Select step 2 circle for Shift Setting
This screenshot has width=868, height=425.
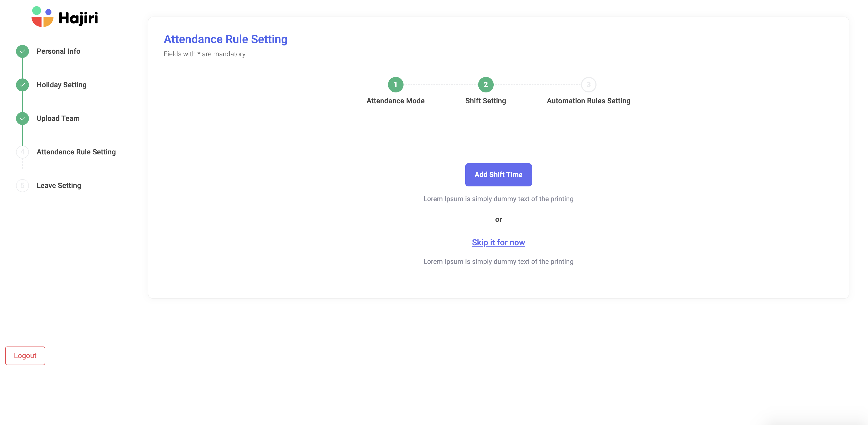[486, 84]
